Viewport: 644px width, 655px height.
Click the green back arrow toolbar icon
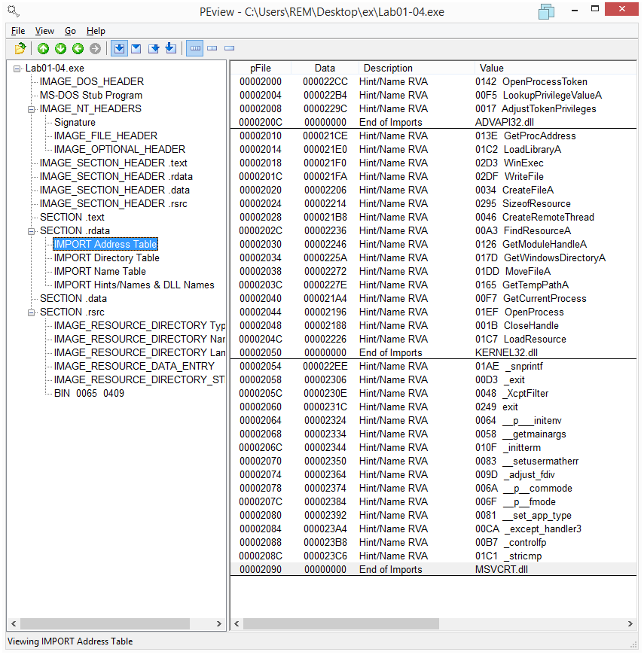(x=78, y=48)
